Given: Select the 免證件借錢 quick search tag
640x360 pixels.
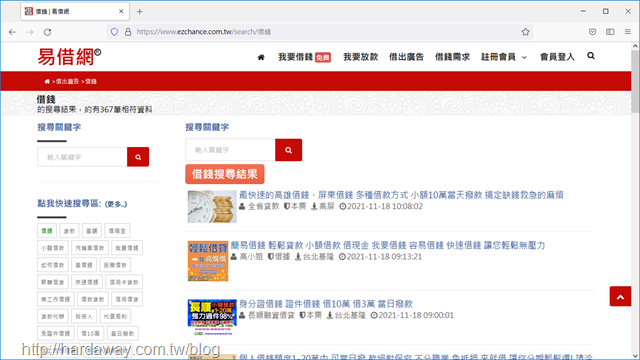Looking at the screenshot, I should (56, 333).
